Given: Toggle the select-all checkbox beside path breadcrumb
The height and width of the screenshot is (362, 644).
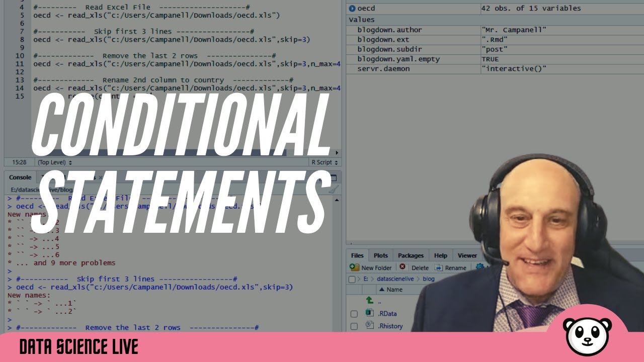Looking at the screenshot, I should coord(352,279).
